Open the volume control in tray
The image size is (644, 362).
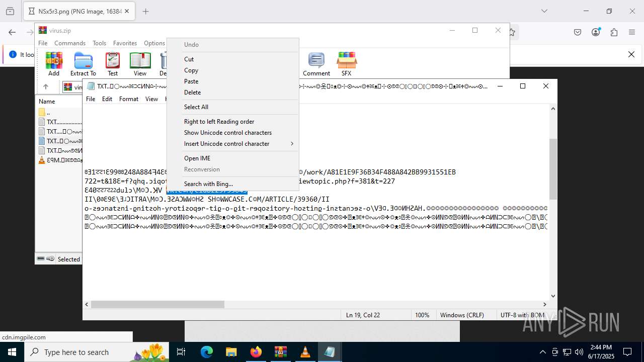coord(579,352)
